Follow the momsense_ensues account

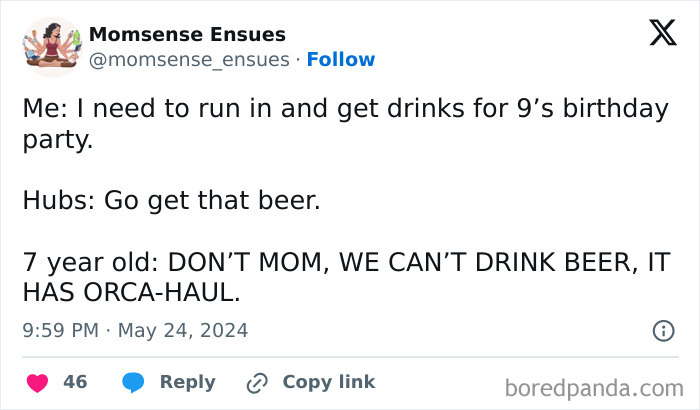pos(340,59)
